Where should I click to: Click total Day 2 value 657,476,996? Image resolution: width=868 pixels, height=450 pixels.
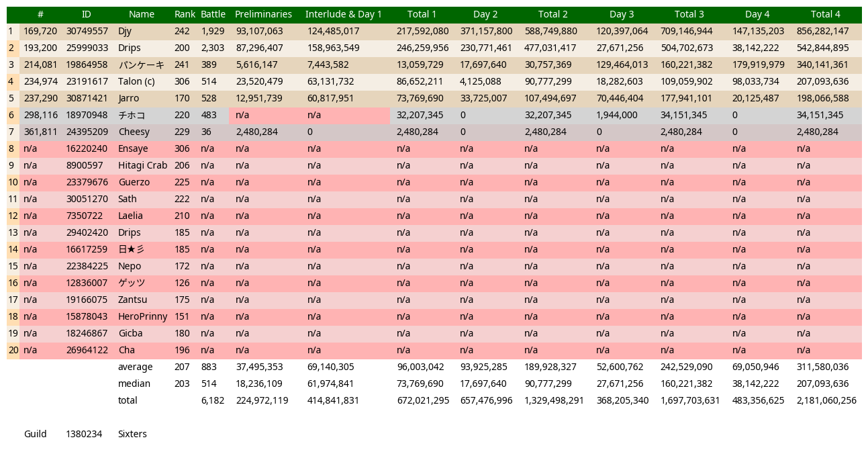pos(486,400)
